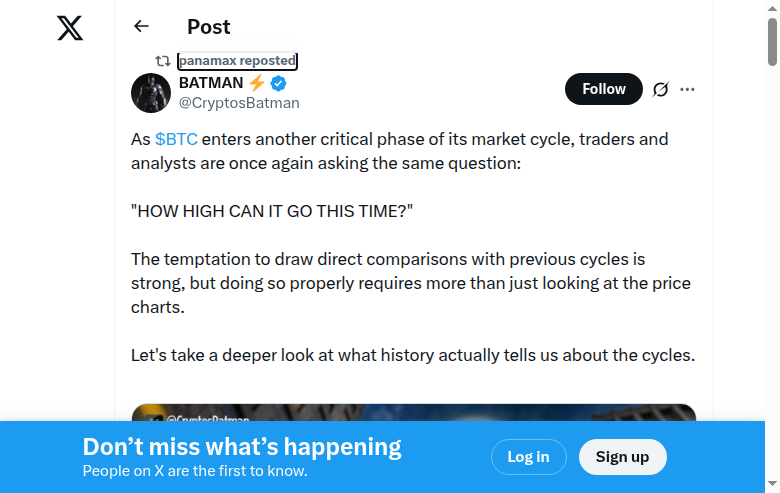Click the scrollbar down arrow
The image size is (780, 493).
[772, 485]
